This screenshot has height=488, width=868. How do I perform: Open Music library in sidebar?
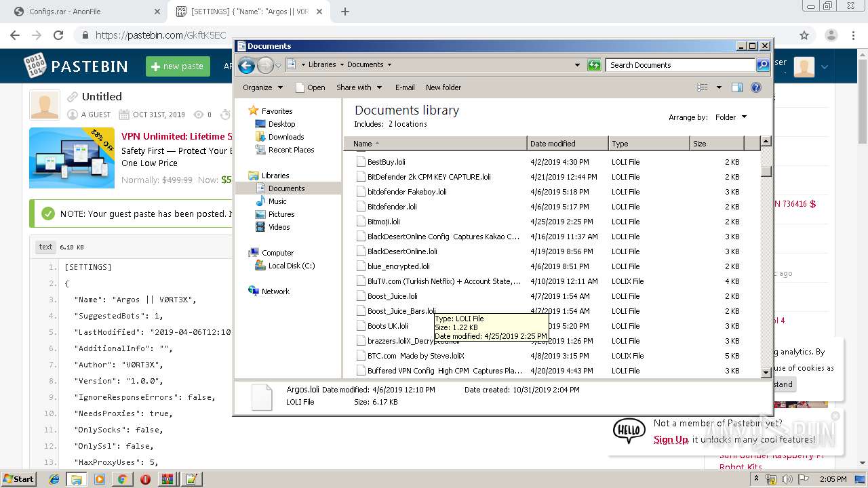(277, 201)
